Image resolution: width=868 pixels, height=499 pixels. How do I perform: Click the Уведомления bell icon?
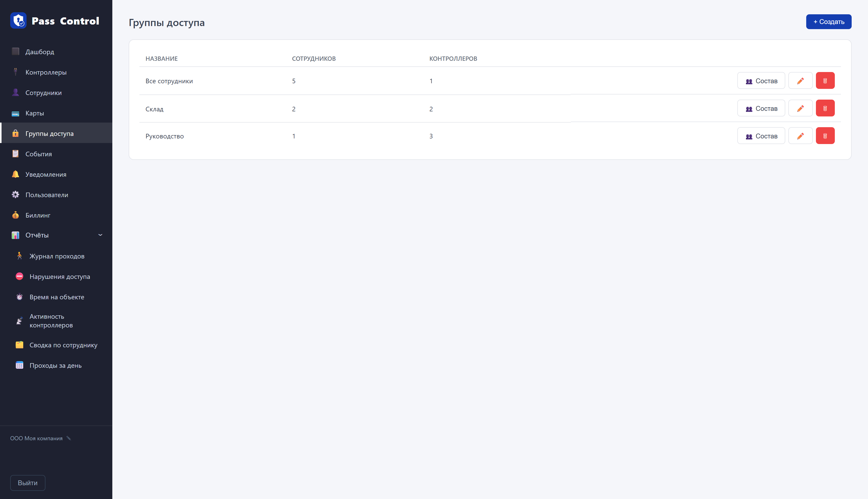15,174
